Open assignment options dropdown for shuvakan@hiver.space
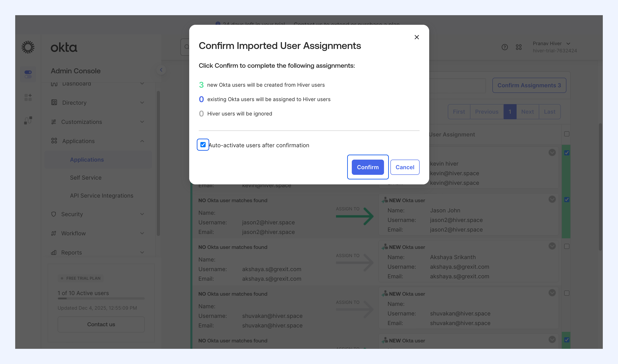The width and height of the screenshot is (618, 364). pos(552,293)
